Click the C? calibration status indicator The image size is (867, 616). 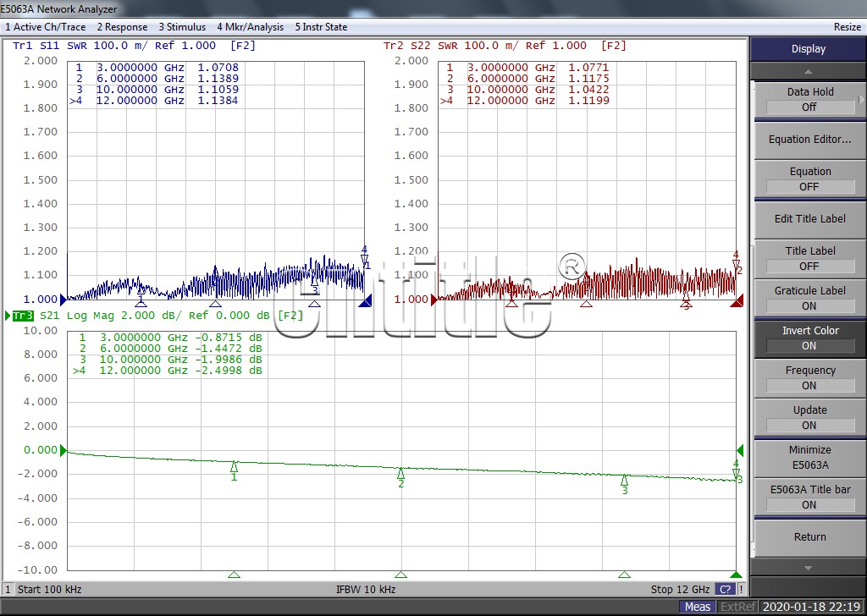tap(725, 590)
